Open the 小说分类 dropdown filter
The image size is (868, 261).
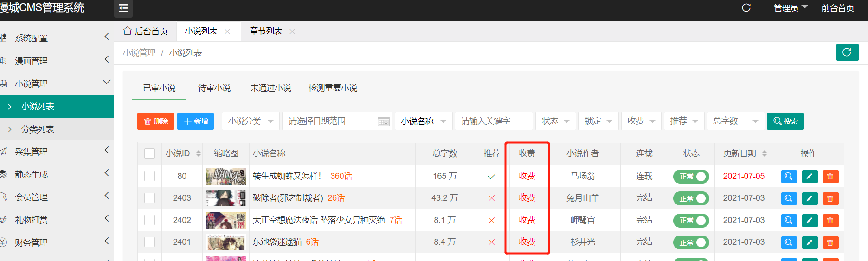point(251,121)
